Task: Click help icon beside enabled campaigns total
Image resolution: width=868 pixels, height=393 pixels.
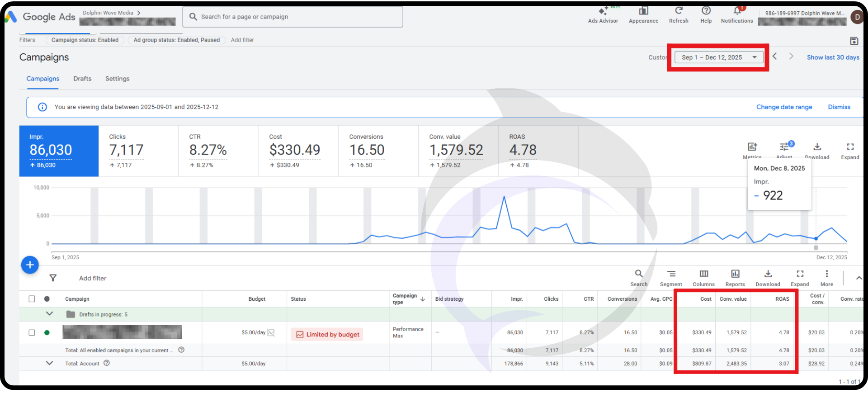Action: [181, 350]
